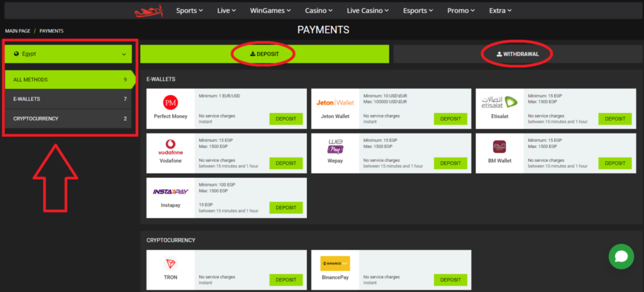Click the E-WALLETS section heading
Screen dimensions: 644x292
[161, 79]
